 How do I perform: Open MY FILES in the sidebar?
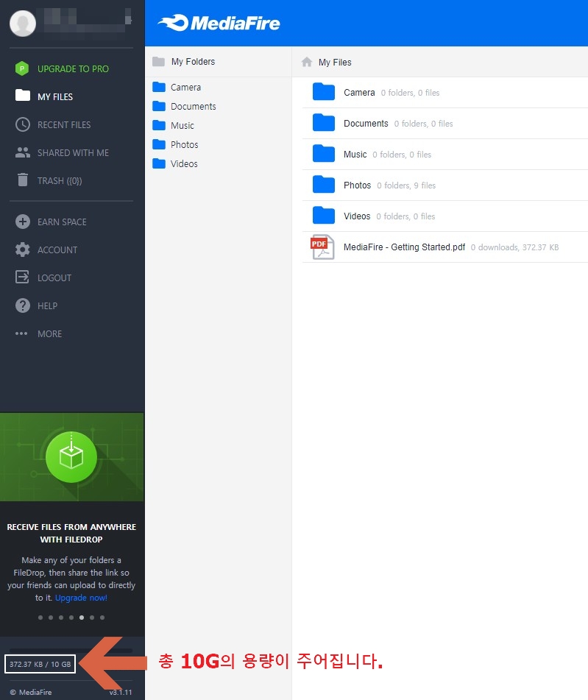[55, 96]
